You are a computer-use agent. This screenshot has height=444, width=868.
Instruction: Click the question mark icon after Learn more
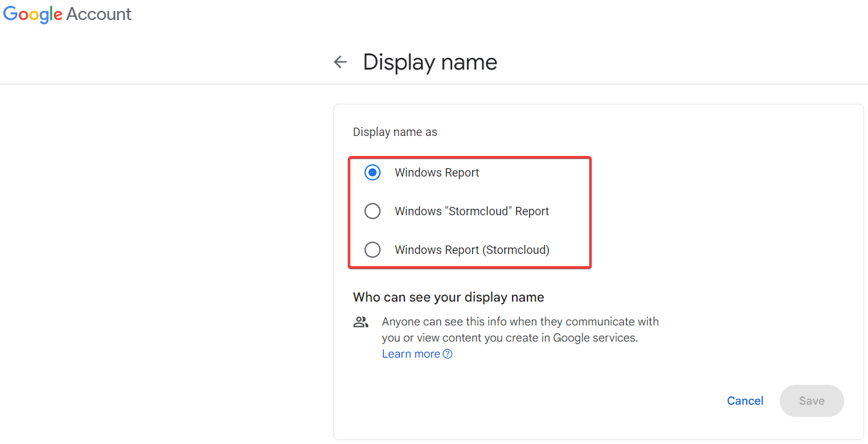coord(448,354)
